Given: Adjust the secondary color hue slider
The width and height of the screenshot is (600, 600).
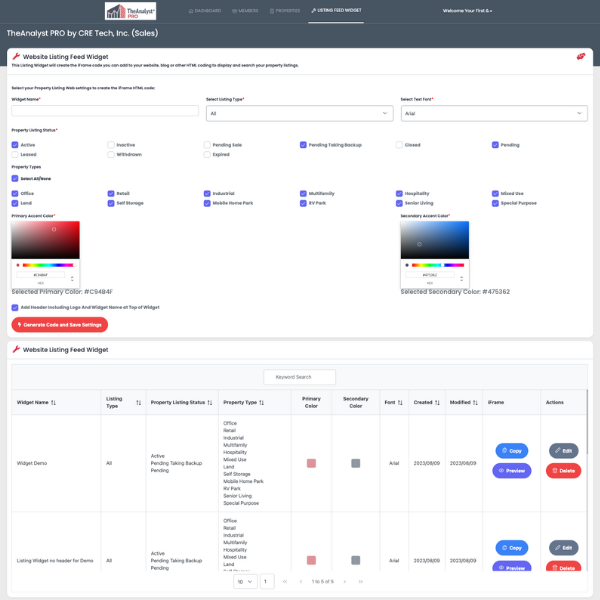Looking at the screenshot, I should (x=438, y=265).
